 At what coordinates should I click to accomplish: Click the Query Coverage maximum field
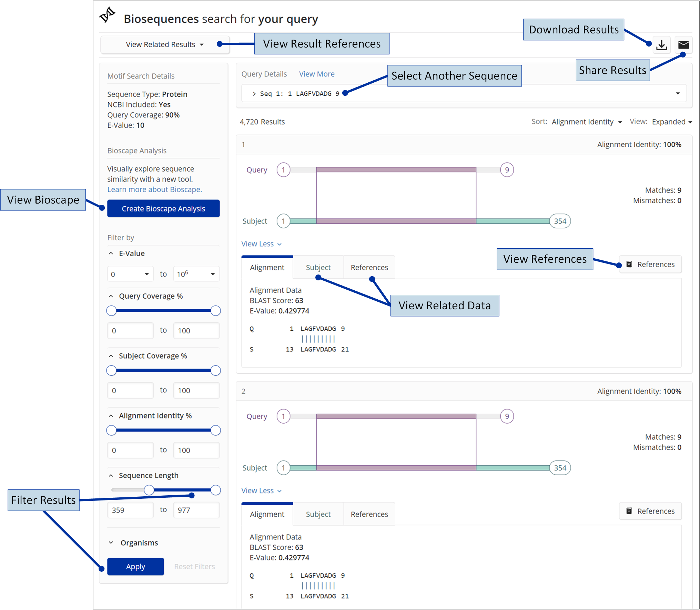pyautogui.click(x=196, y=331)
